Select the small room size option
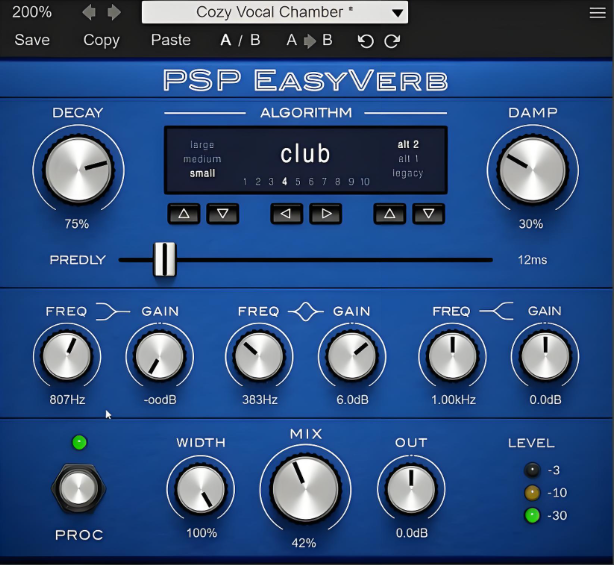Screen dimensions: 614x565 [x=202, y=173]
